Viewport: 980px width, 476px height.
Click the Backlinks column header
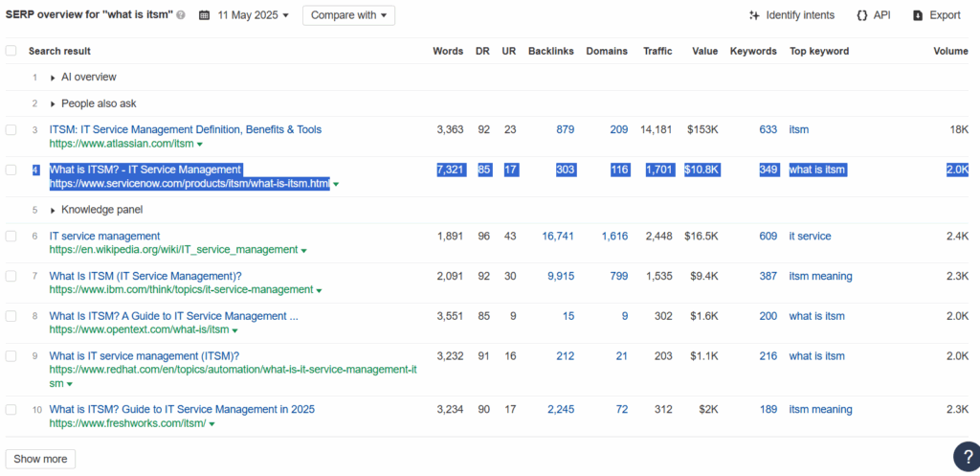[x=550, y=52]
